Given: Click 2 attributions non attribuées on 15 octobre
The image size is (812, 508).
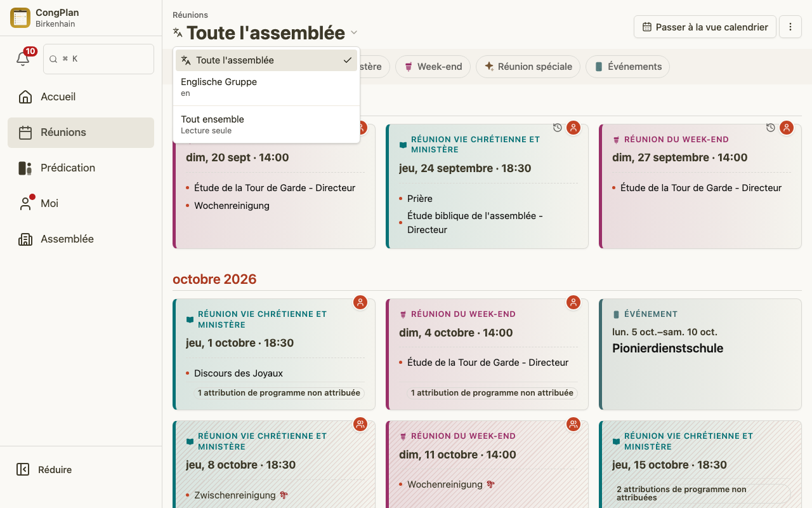Looking at the screenshot, I should click(x=702, y=493).
